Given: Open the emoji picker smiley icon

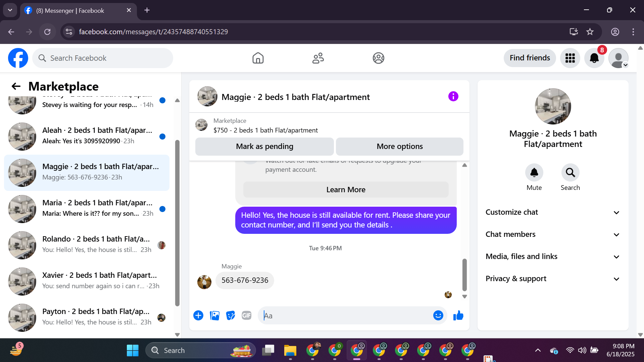Looking at the screenshot, I should (438, 315).
